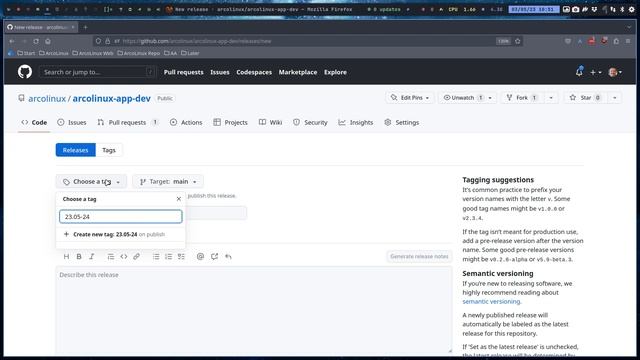This screenshot has height=360, width=640.
Task: Close the Choose a tag popup
Action: (179, 199)
